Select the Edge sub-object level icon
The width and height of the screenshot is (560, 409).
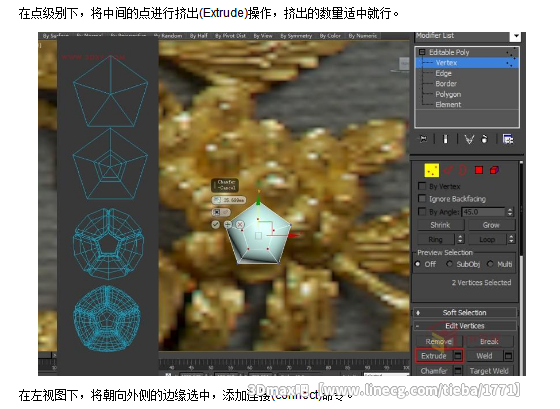click(448, 170)
